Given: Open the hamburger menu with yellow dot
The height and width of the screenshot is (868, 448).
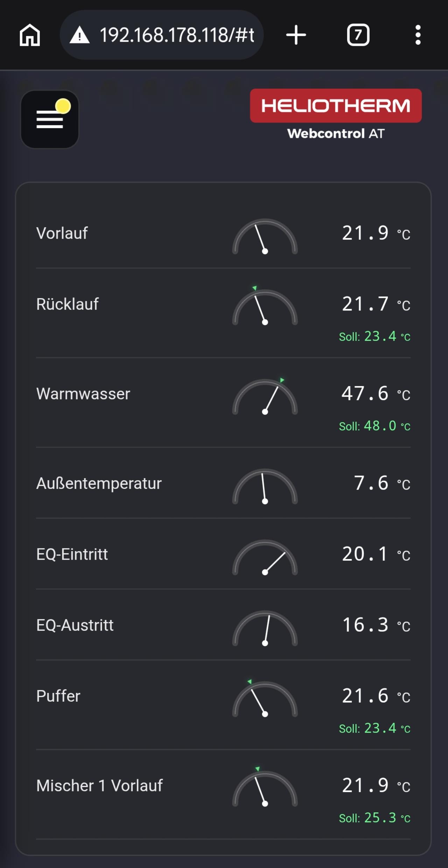Looking at the screenshot, I should (50, 119).
